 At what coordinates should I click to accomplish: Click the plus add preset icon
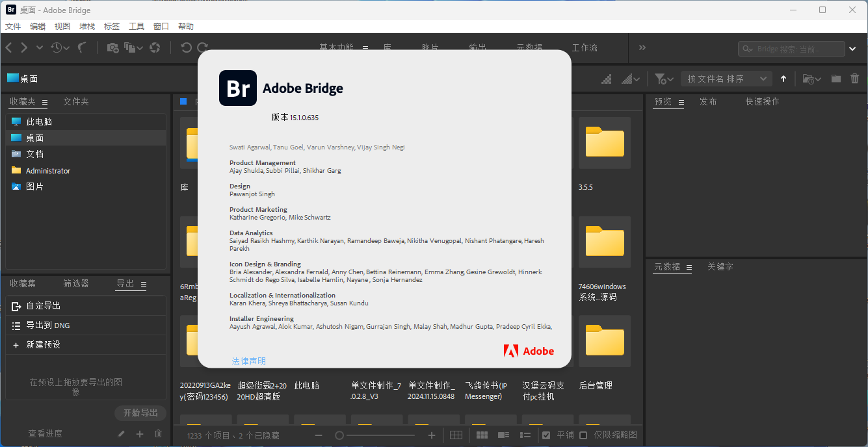pos(139,434)
